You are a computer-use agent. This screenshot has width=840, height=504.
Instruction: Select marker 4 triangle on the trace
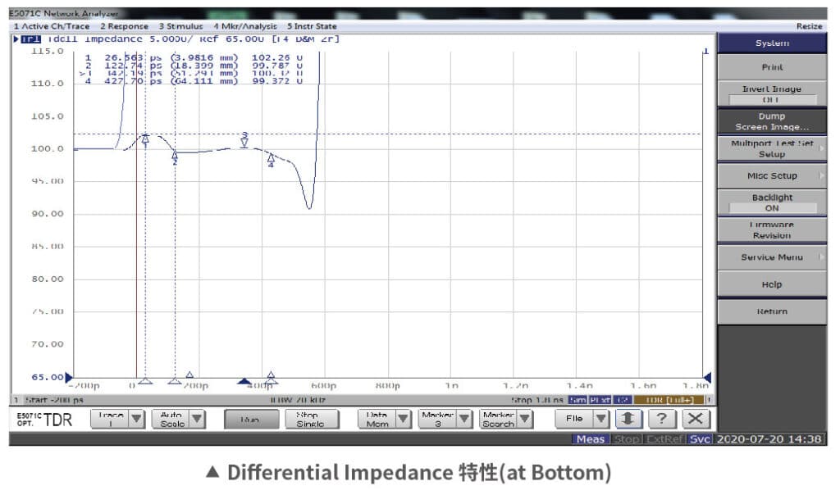(271, 158)
